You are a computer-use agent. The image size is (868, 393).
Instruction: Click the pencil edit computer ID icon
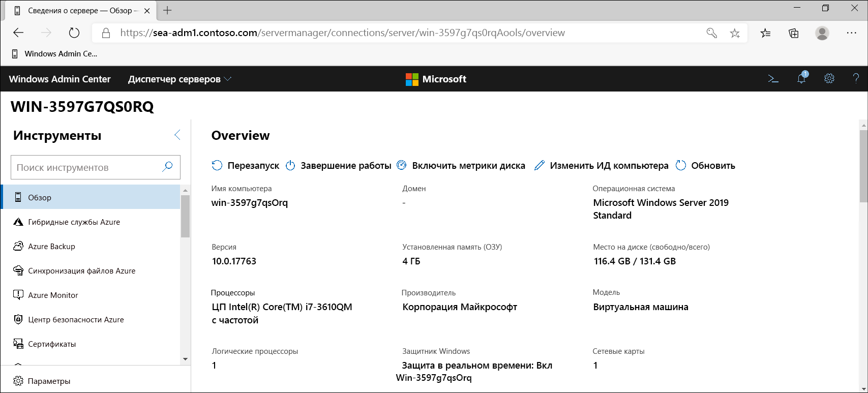tap(540, 165)
